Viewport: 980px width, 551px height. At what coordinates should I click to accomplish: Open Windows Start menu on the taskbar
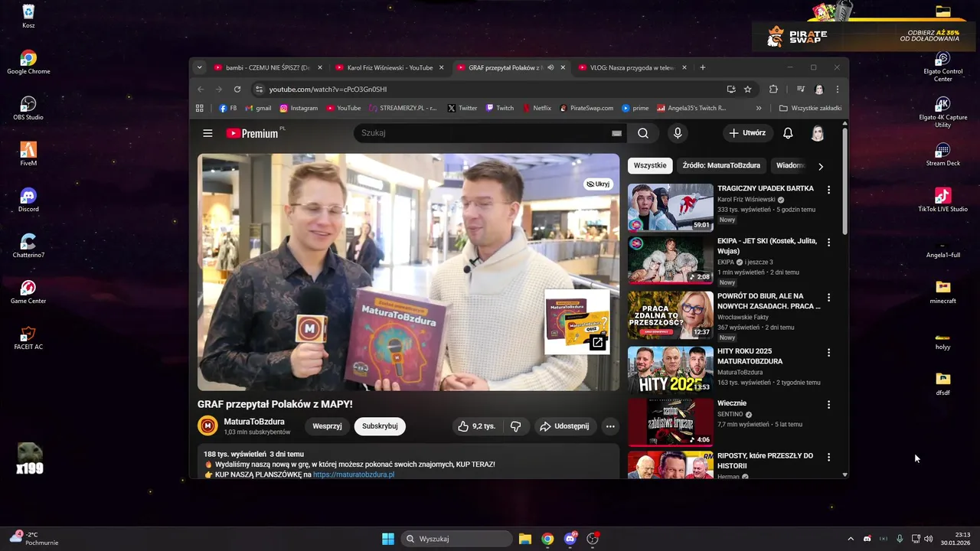tap(388, 539)
